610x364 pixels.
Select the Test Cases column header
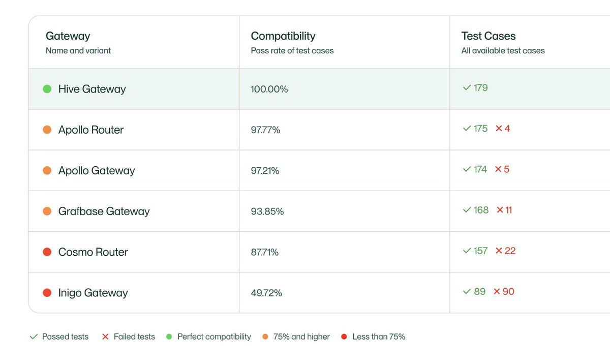[x=489, y=36]
